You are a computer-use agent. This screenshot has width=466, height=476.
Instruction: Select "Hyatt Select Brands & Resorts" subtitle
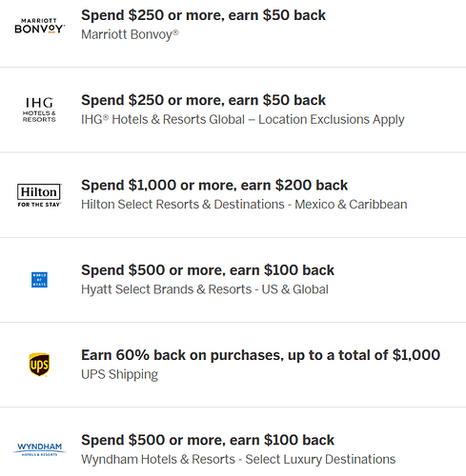pos(166,289)
